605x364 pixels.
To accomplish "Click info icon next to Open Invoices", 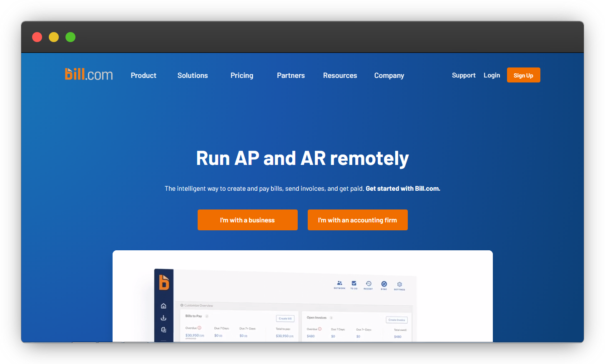I will coord(331,318).
